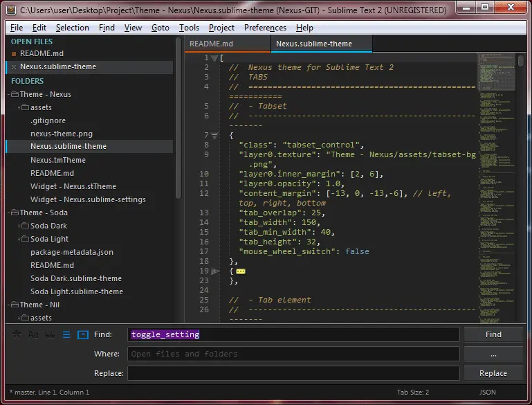Click the Replace button

pos(493,373)
